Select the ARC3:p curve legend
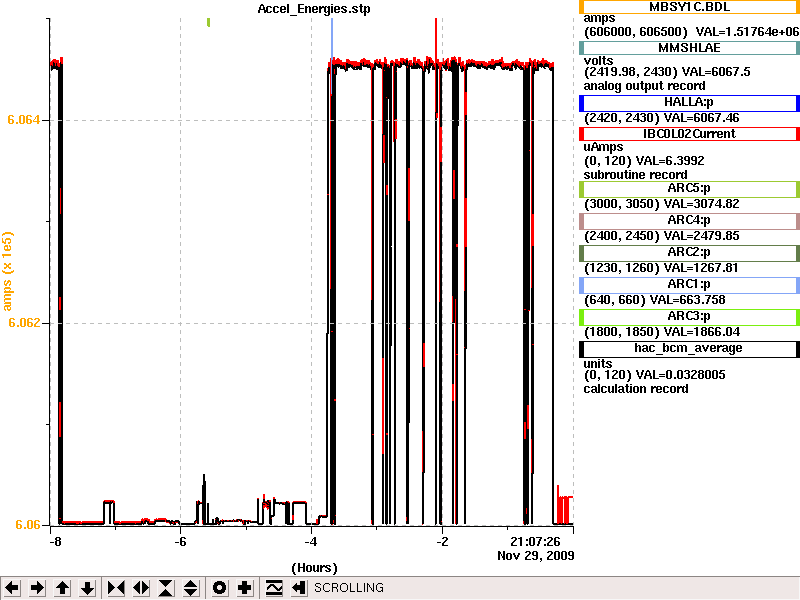The image size is (800, 600). coord(689,317)
